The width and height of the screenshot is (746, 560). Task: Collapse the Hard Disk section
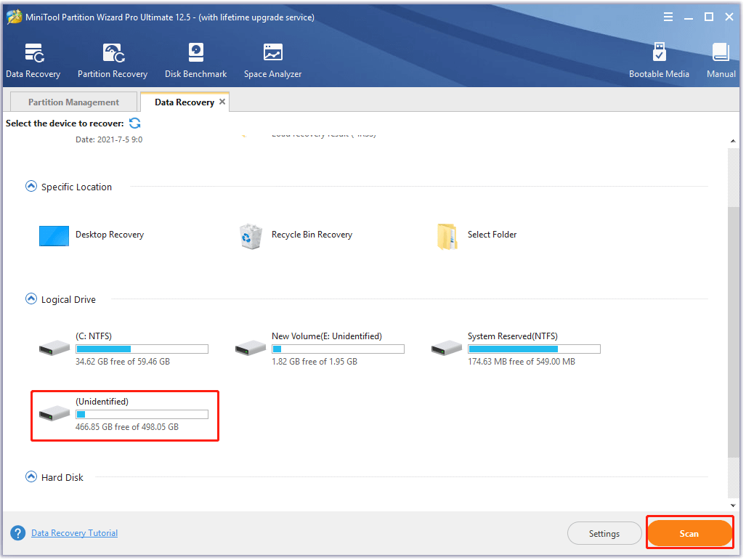coord(31,476)
